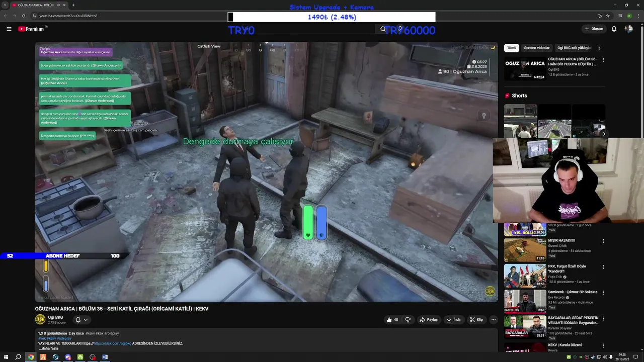Open a new browser tab
Viewport: 644px width, 362px height.
pyautogui.click(x=73, y=5)
